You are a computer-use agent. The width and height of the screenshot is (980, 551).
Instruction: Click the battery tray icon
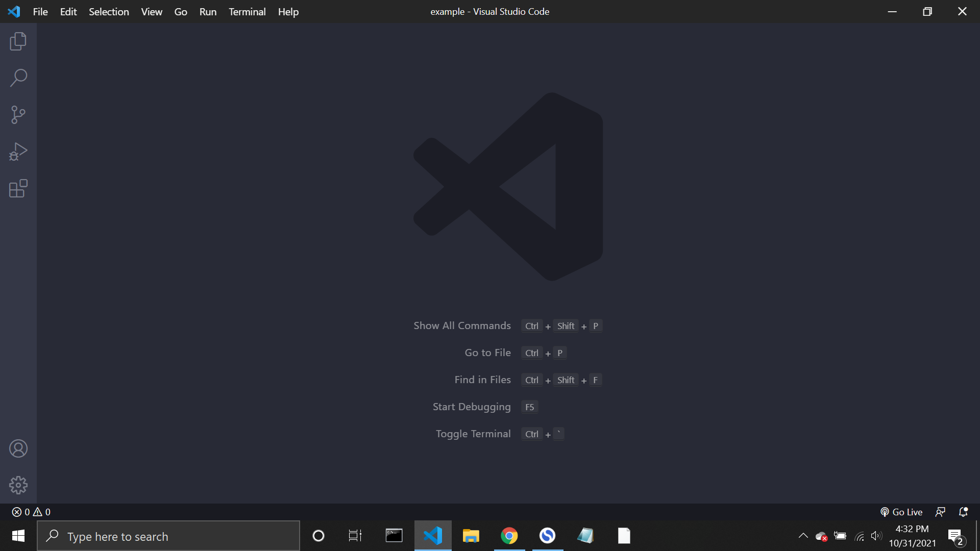tap(840, 536)
